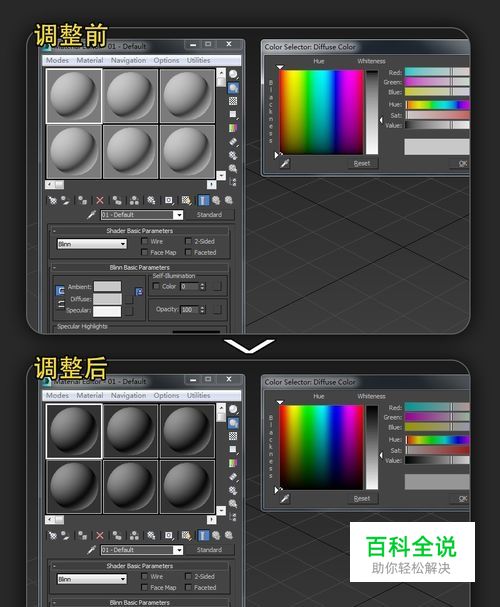Toggle Ambient-Diffuse lock in 调整前 editor
The height and width of the screenshot is (607, 500).
(60, 291)
